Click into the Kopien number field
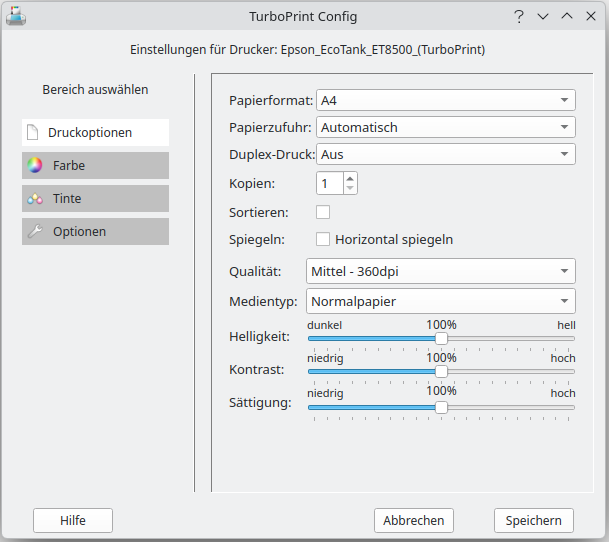The height and width of the screenshot is (542, 609). (x=330, y=183)
